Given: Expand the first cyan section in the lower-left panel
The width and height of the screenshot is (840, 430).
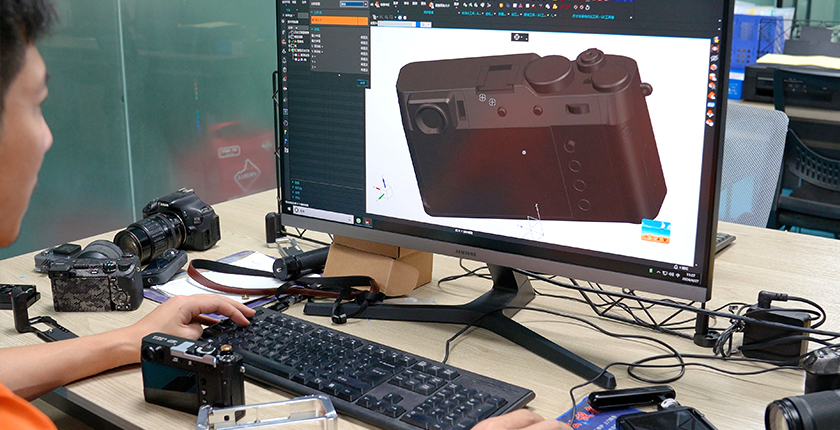Looking at the screenshot, I should point(296,183).
